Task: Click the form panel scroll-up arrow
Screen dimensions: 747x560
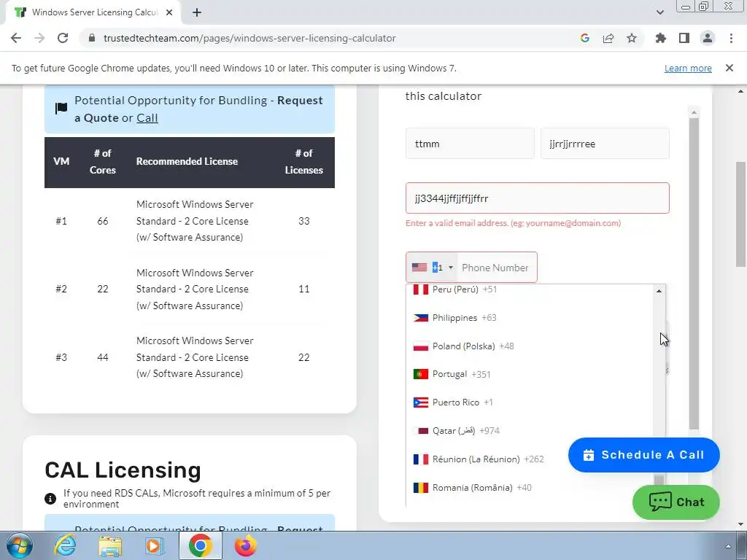Action: tap(694, 113)
